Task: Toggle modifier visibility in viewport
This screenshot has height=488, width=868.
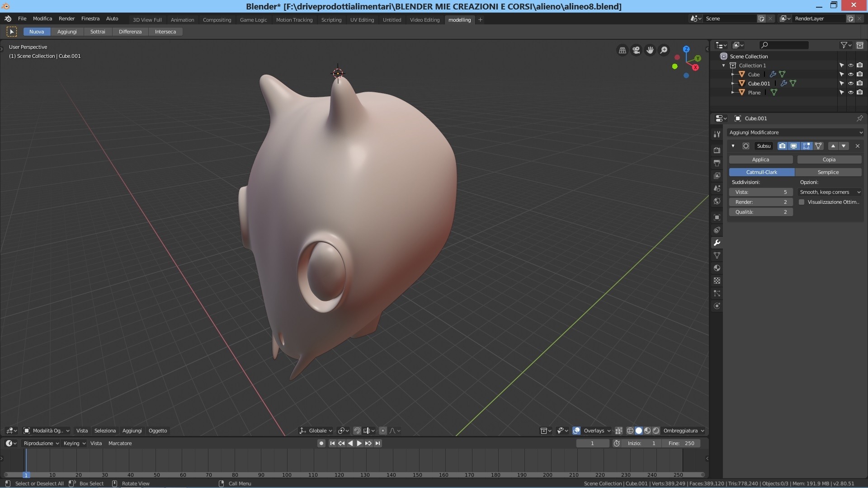Action: 794,146
